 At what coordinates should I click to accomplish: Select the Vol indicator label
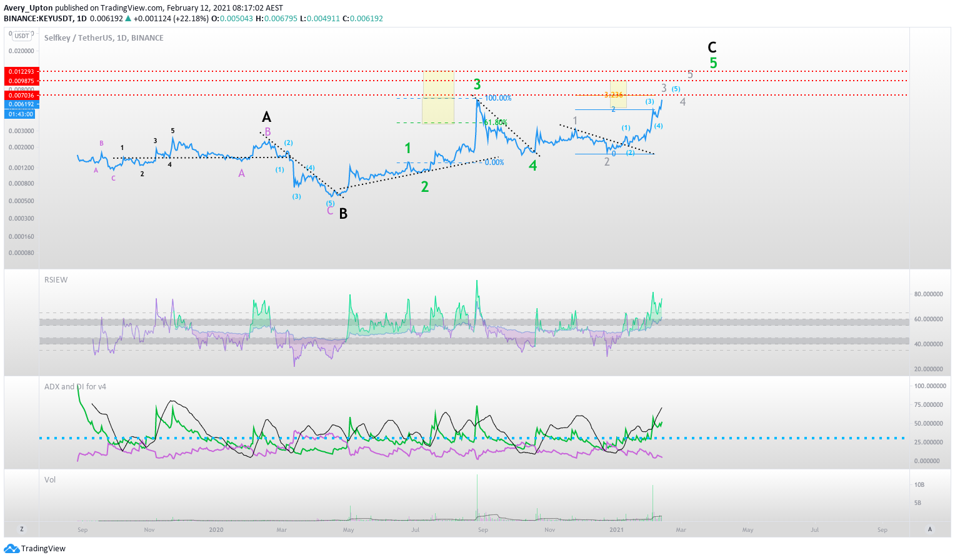click(x=50, y=479)
